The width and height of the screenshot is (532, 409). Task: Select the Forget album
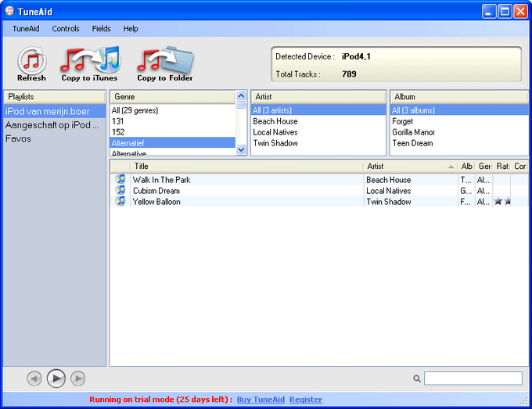coord(459,121)
